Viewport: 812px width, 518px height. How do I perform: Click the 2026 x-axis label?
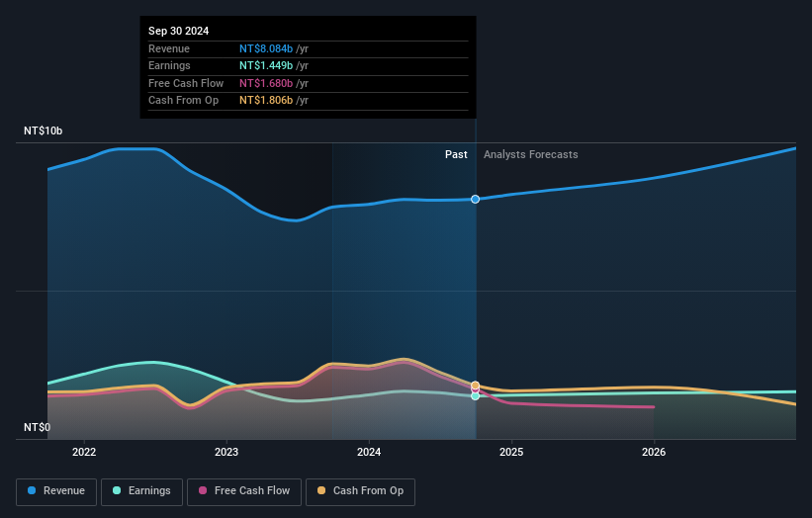click(x=654, y=453)
